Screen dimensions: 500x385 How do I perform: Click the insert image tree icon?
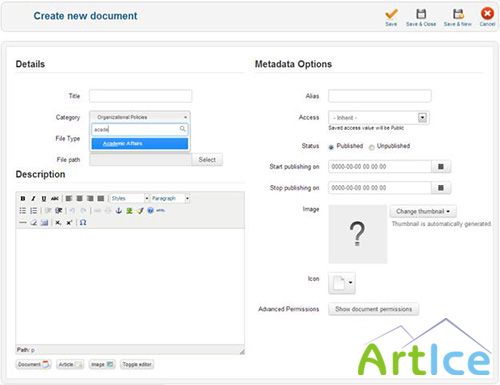(129, 211)
